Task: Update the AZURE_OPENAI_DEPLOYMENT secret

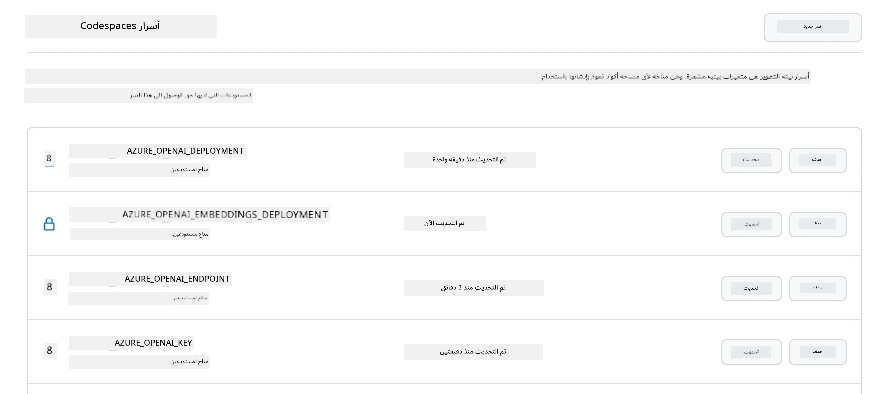Action: coord(751,161)
